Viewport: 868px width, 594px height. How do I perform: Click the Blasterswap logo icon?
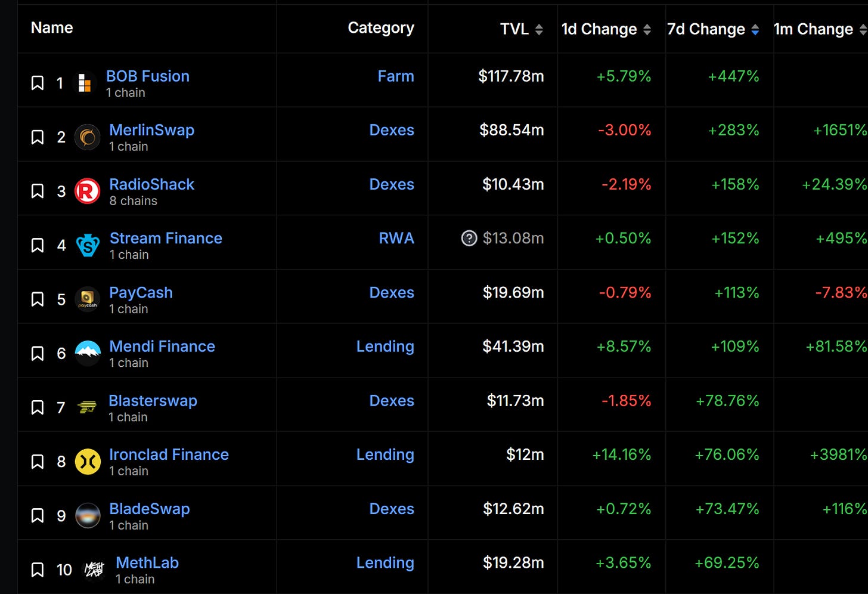pos(87,407)
